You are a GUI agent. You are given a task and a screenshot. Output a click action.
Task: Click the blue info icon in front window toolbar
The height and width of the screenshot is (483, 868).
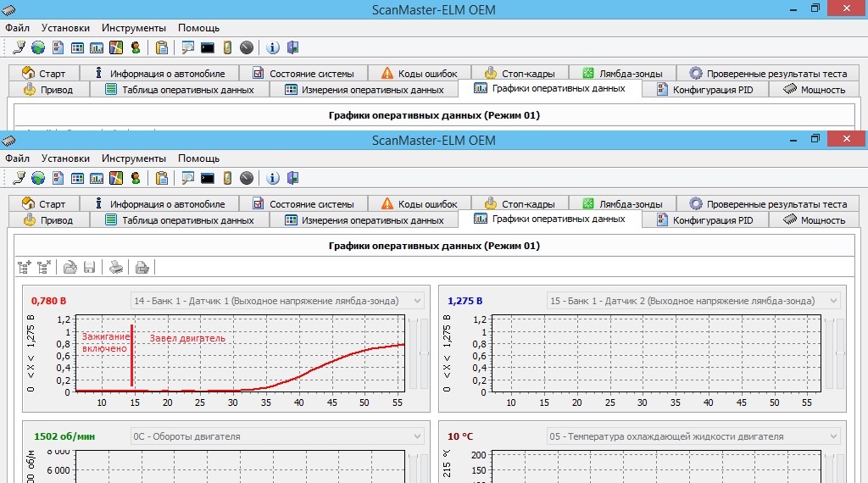pyautogui.click(x=273, y=178)
